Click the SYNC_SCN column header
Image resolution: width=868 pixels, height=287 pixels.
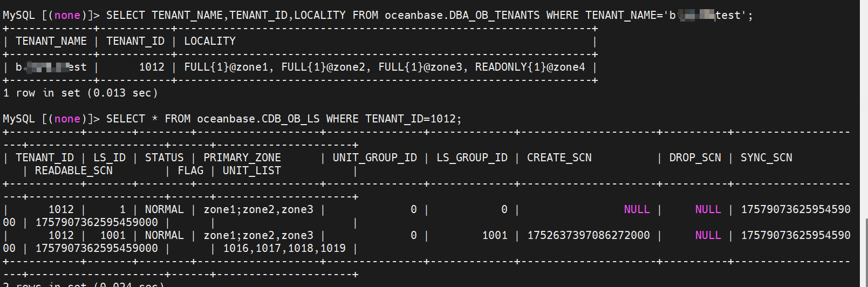[767, 158]
